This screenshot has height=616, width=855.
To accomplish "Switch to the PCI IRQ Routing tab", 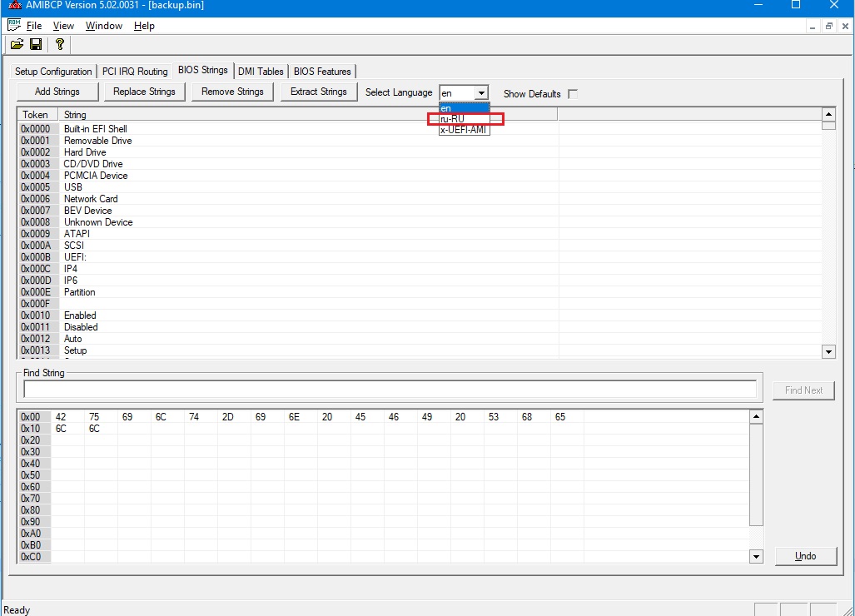I will coord(135,72).
